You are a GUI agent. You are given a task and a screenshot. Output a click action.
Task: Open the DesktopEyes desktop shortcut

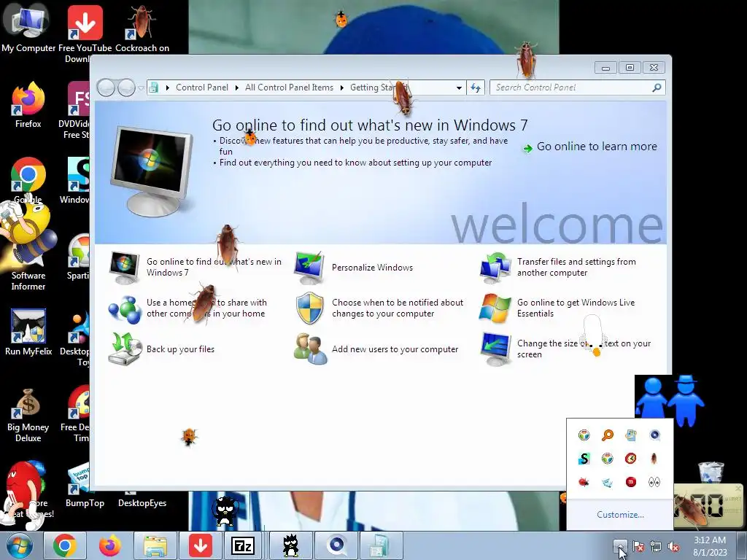[x=142, y=503]
